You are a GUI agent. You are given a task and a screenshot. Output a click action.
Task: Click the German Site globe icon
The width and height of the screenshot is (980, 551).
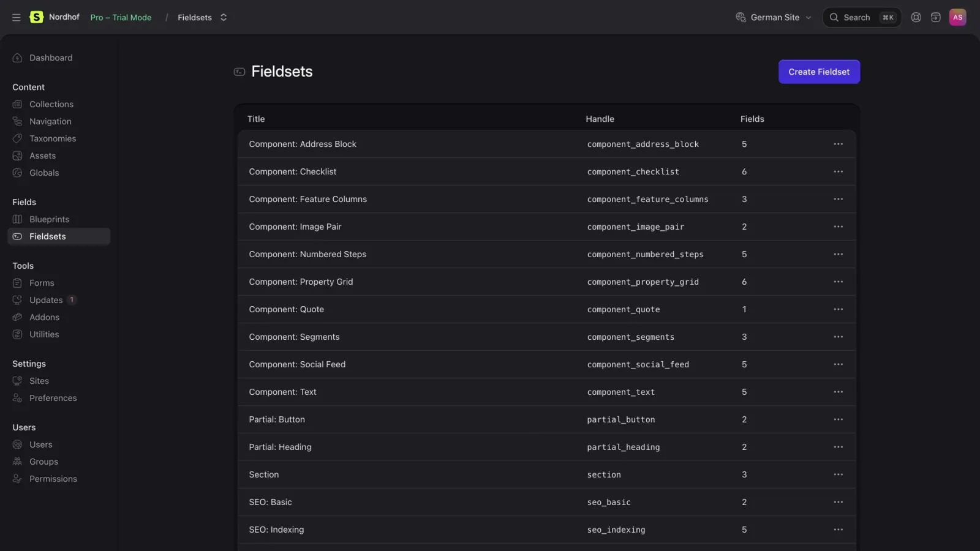click(741, 17)
